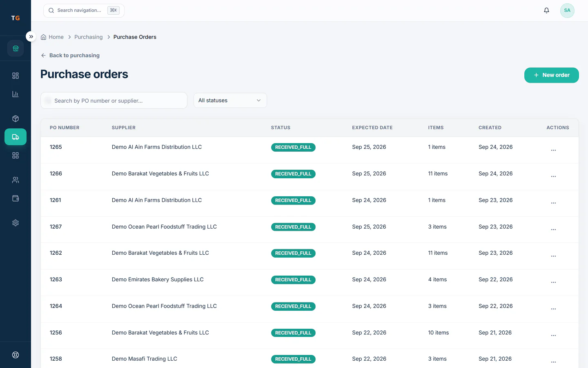This screenshot has height=368, width=588.
Task: Open the package box inventory icon
Action: pyautogui.click(x=16, y=119)
